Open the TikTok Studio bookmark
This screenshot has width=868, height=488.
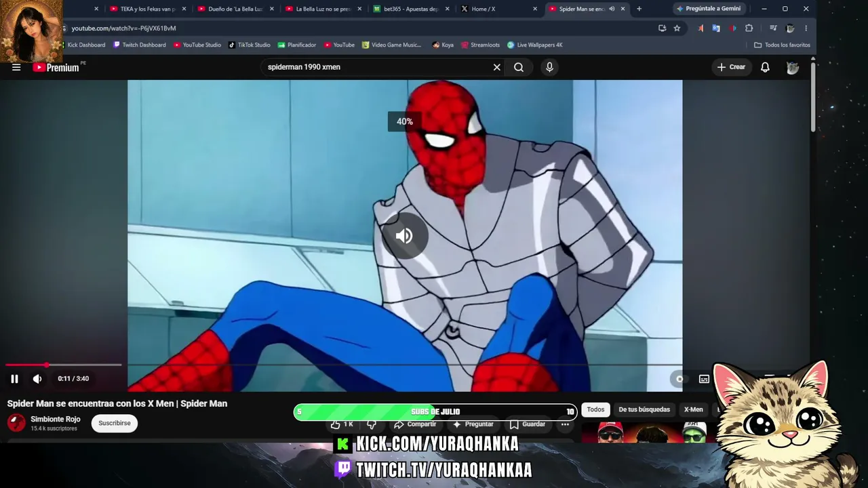click(x=250, y=45)
